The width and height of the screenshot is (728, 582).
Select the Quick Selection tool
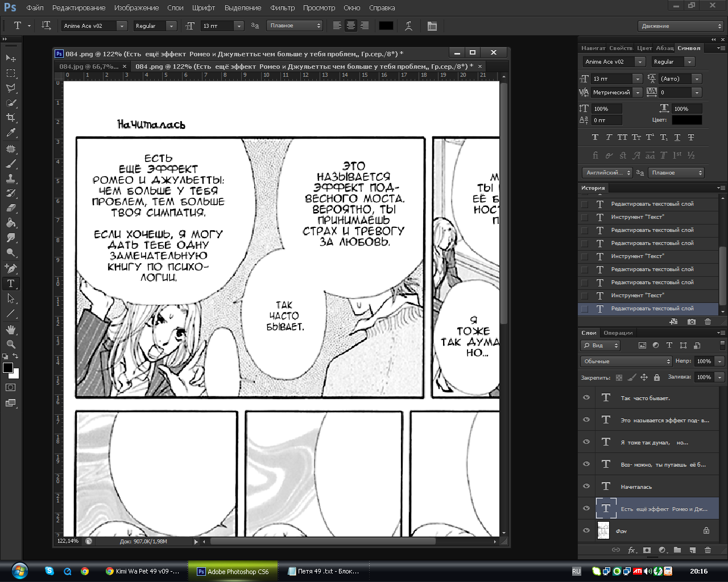(x=11, y=103)
